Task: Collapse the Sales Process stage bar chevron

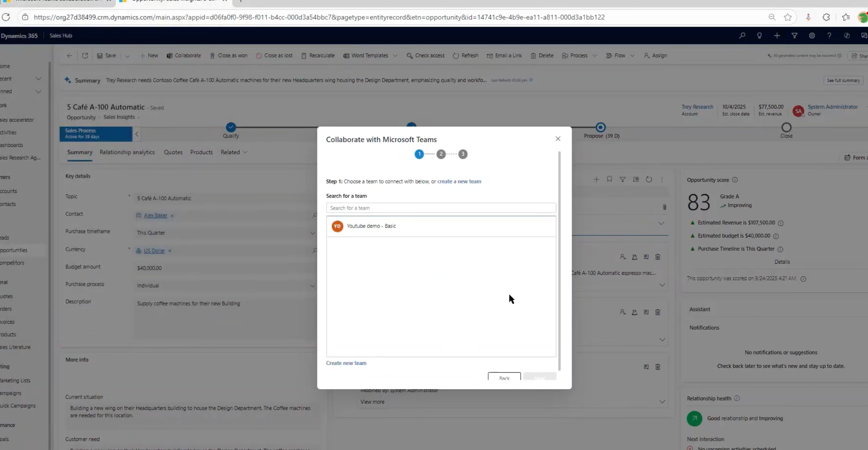Action: click(137, 134)
